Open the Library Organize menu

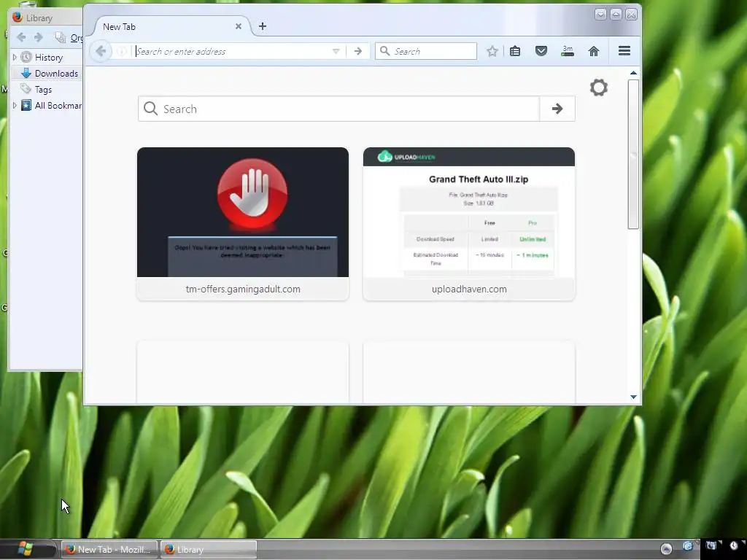[x=69, y=37]
